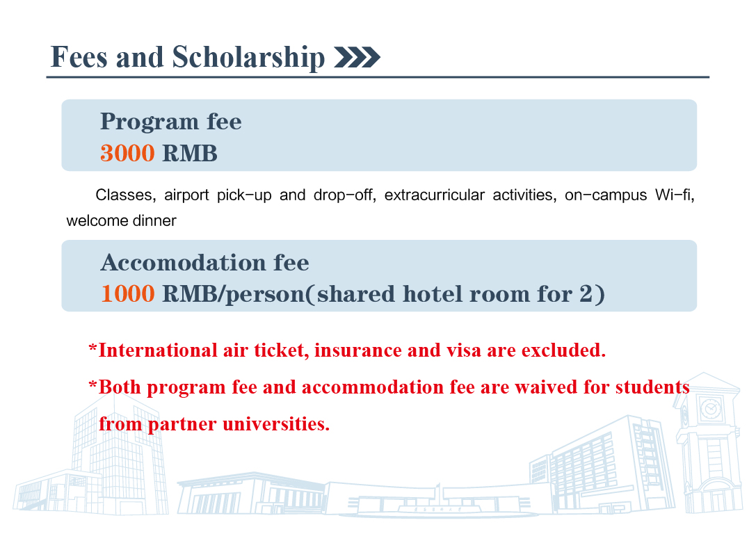Click the "RMB" text after 3000

pos(190,153)
